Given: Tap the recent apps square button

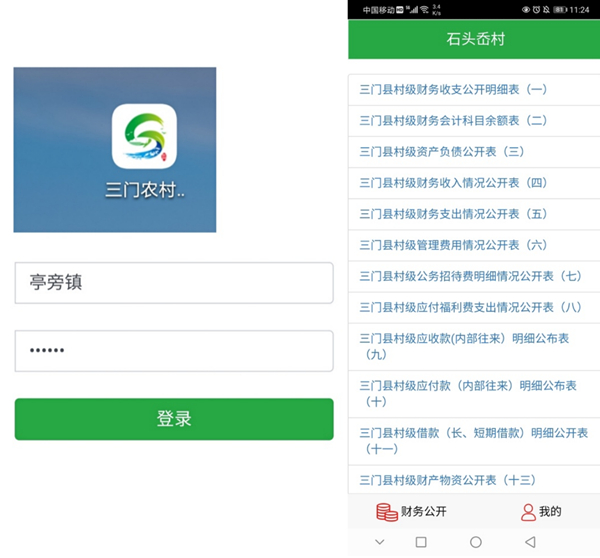Looking at the screenshot, I should (421, 542).
